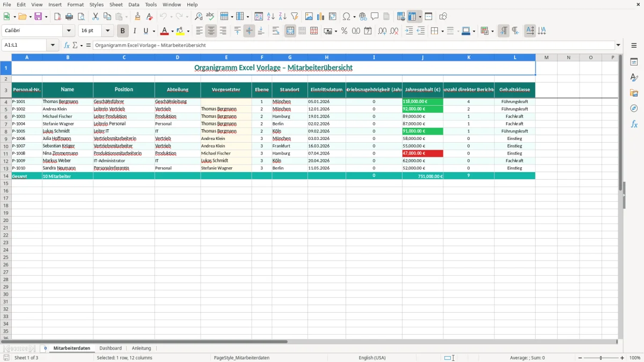Image resolution: width=644 pixels, height=362 pixels.
Task: Click the Save document icon
Action: coord(38,17)
